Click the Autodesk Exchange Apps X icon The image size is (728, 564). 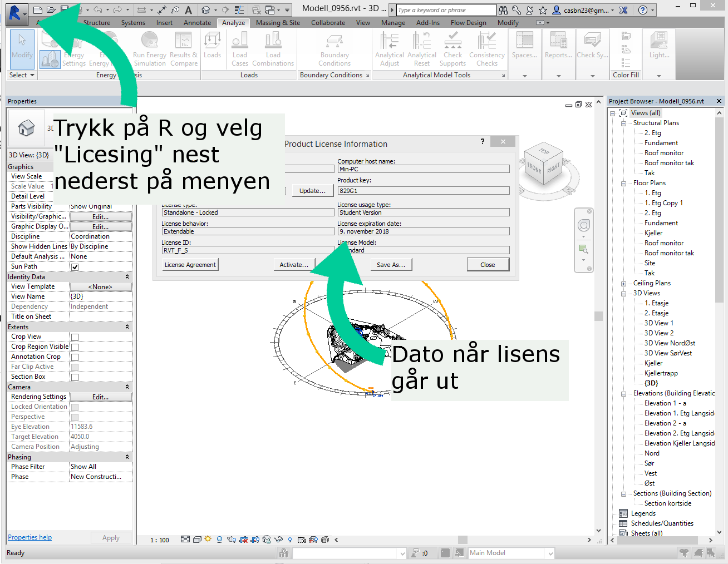tap(623, 10)
